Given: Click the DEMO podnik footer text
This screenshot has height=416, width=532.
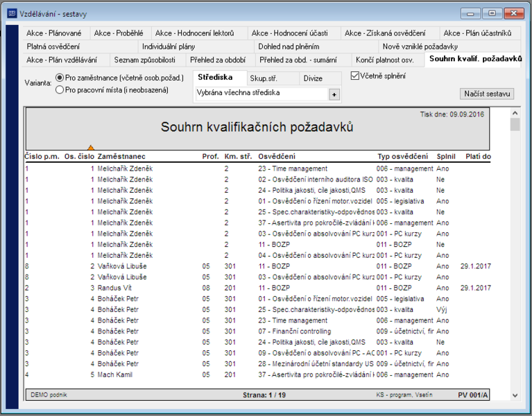Looking at the screenshot, I should (x=49, y=395).
